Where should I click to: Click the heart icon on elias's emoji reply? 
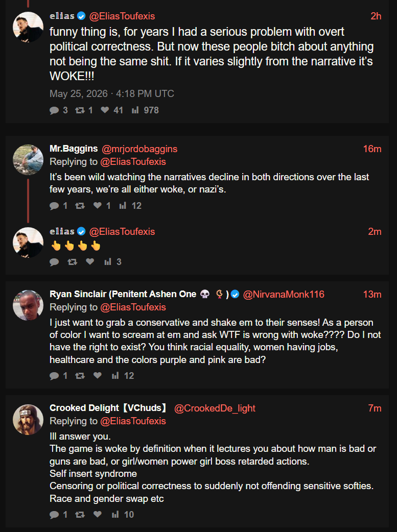pyautogui.click(x=90, y=261)
